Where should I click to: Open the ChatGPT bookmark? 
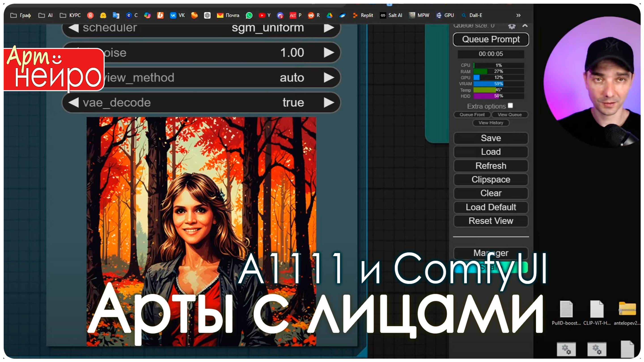(x=207, y=15)
